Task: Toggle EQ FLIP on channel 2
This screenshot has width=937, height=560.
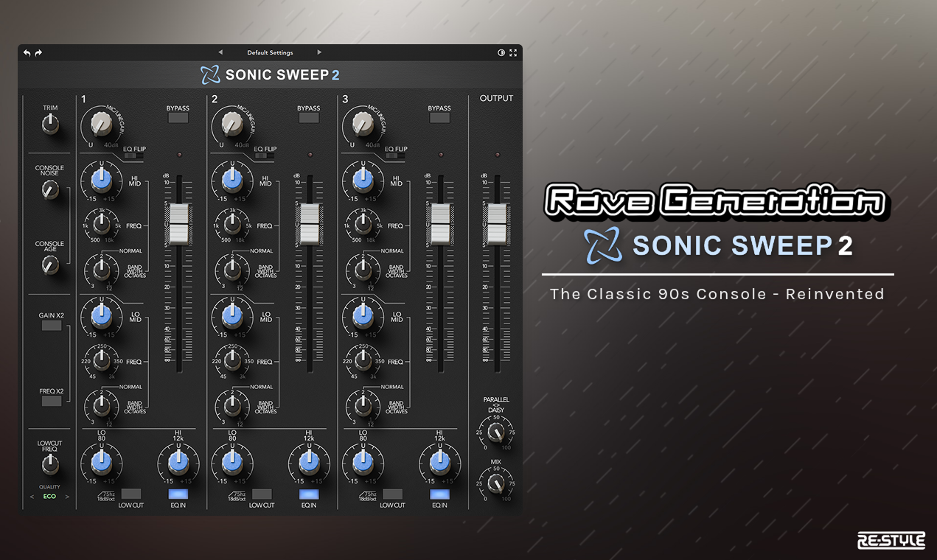Action: [x=264, y=156]
